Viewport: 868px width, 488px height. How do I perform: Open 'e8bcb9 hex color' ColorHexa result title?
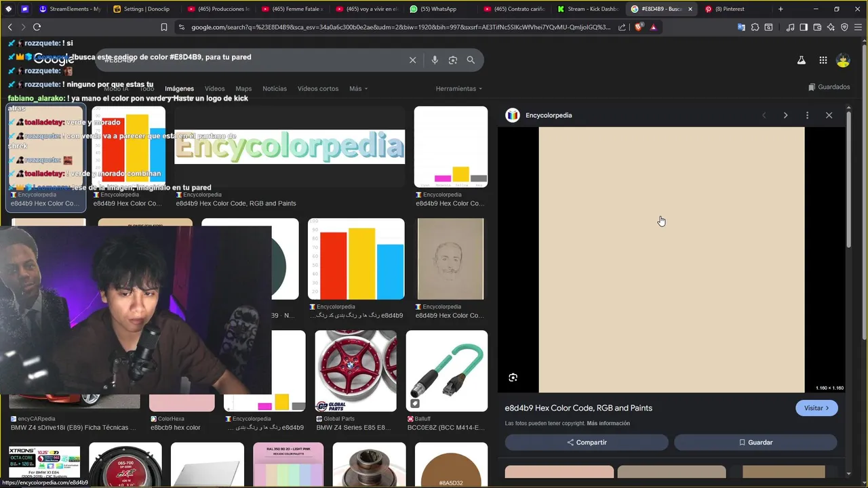(175, 428)
